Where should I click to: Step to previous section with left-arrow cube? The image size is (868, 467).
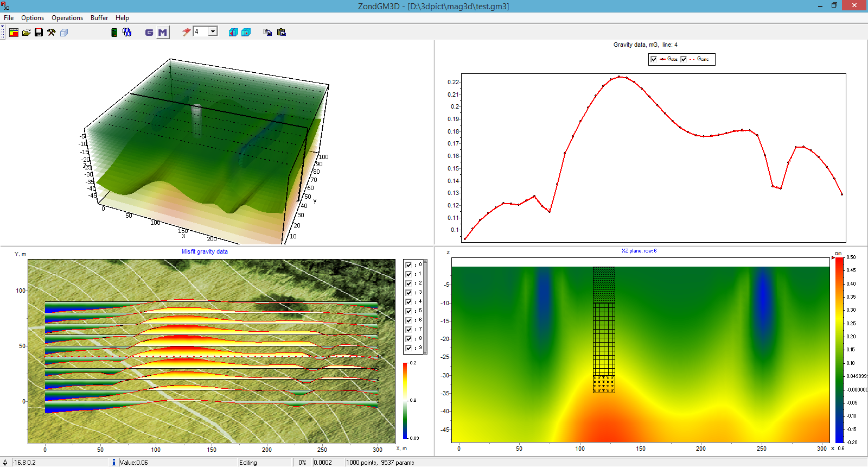click(x=233, y=33)
